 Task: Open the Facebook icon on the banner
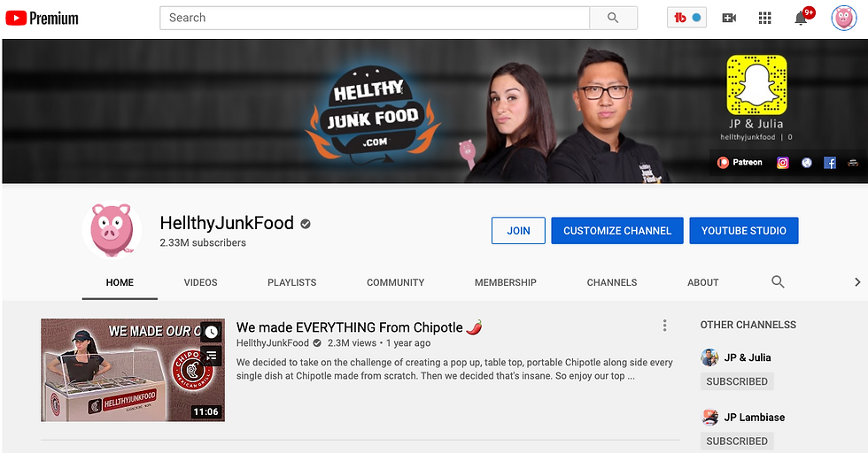click(x=829, y=163)
